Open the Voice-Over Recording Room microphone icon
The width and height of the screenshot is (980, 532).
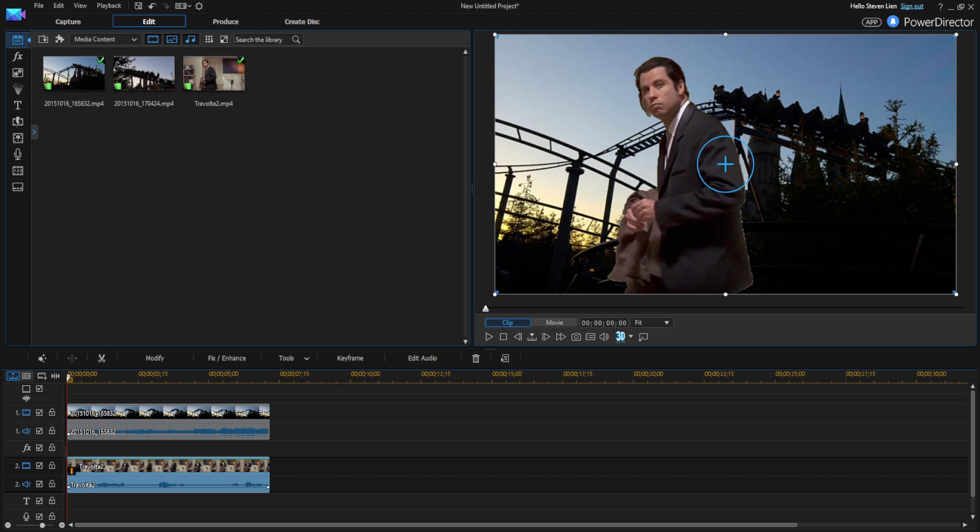click(x=18, y=154)
